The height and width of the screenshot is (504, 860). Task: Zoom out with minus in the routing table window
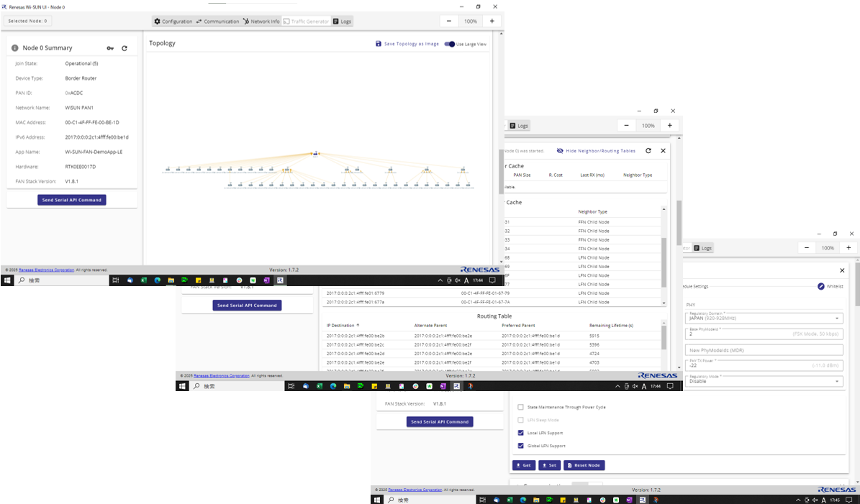627,125
